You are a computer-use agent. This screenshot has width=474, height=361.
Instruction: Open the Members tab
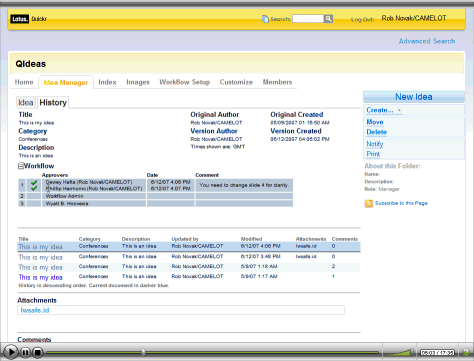(277, 82)
